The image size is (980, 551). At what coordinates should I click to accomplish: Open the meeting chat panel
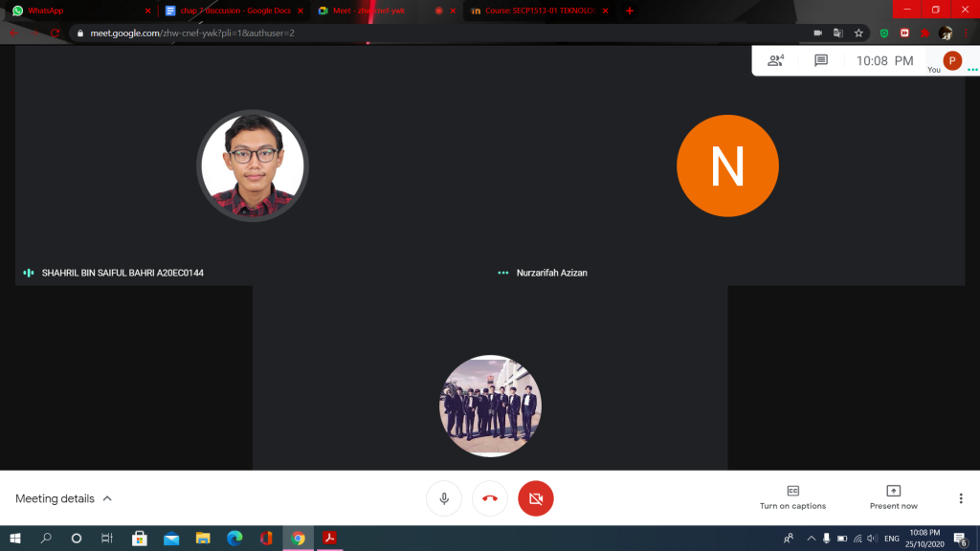[820, 60]
